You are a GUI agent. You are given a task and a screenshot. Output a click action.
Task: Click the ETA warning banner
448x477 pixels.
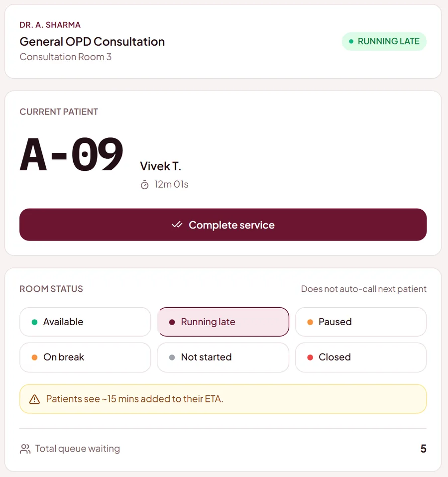[223, 399]
